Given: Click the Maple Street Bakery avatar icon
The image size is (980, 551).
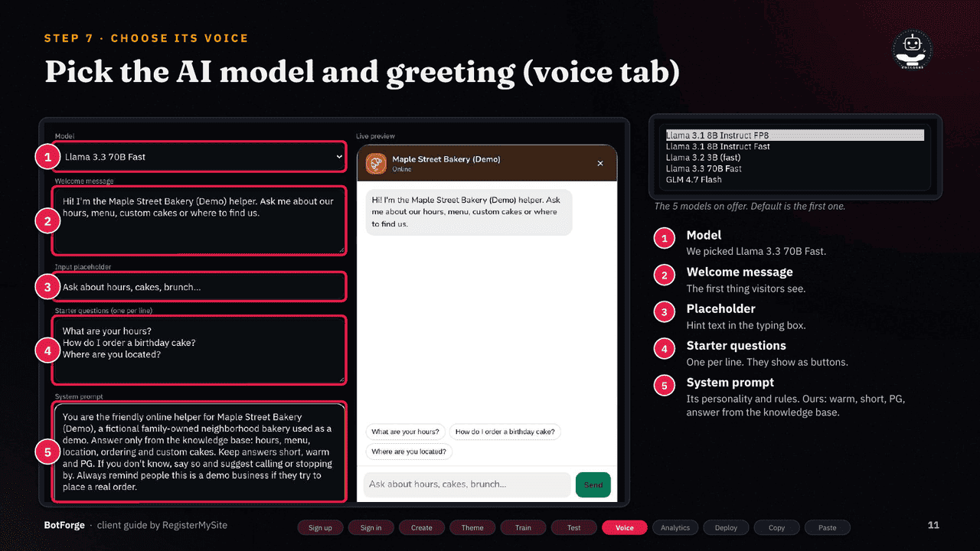Looking at the screenshot, I should click(376, 163).
